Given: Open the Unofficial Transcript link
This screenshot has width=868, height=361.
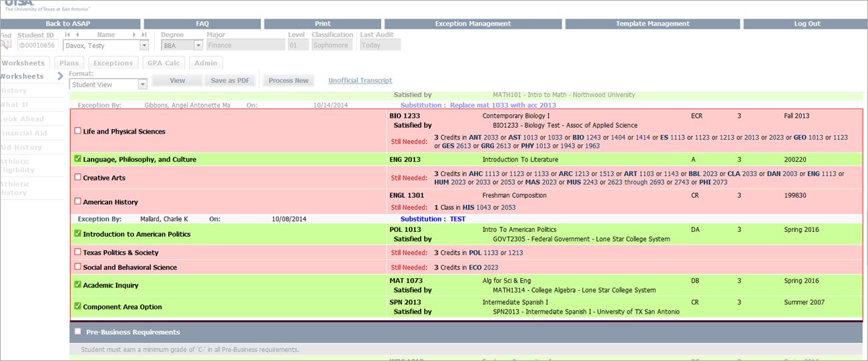Looking at the screenshot, I should 360,80.
